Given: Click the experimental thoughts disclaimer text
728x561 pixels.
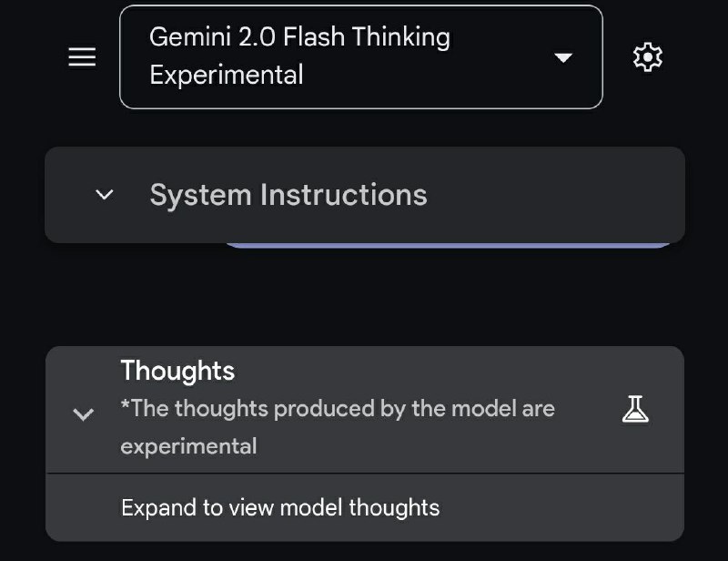Looking at the screenshot, I should (x=337, y=427).
